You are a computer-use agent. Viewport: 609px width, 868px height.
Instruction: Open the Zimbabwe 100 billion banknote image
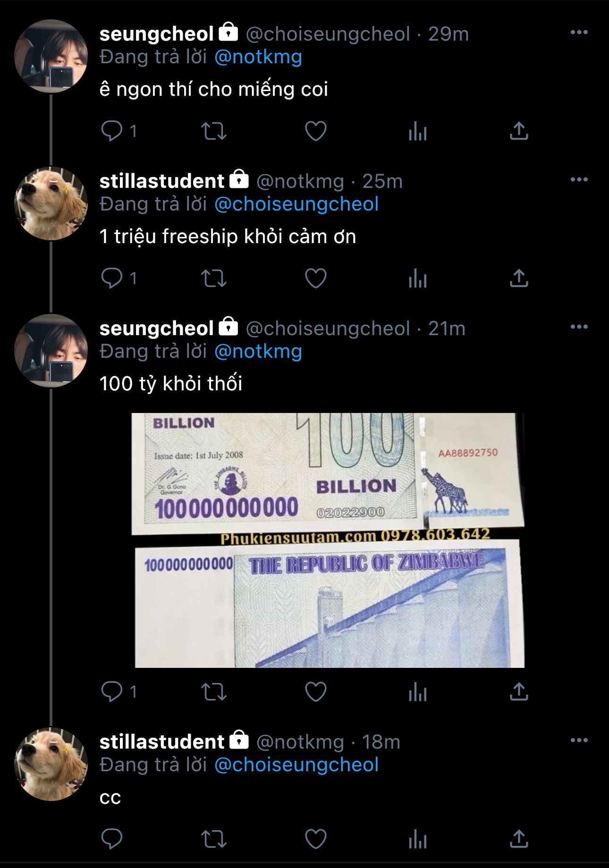pyautogui.click(x=329, y=540)
